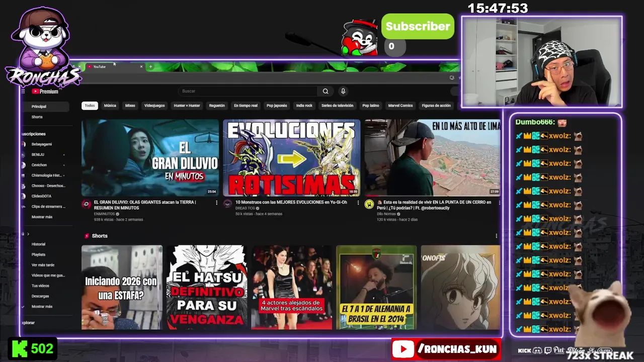Open Iniciando 2026 con una ESTAFA short
The width and height of the screenshot is (644, 362).
122,287
